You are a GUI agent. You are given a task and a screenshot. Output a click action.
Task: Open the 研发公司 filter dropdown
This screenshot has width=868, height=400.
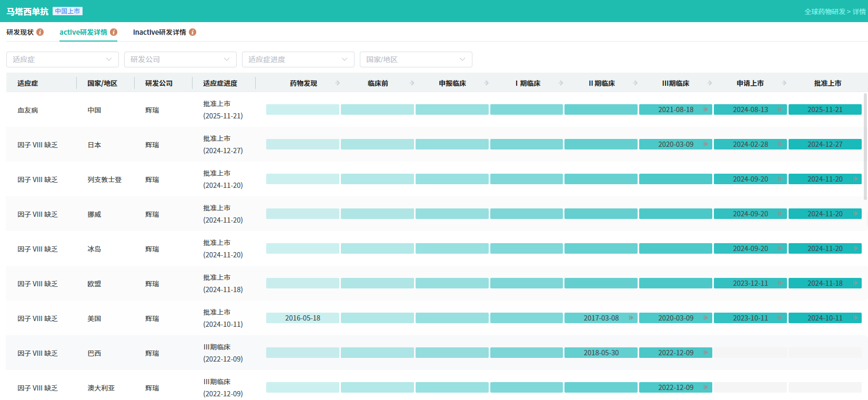coord(180,59)
